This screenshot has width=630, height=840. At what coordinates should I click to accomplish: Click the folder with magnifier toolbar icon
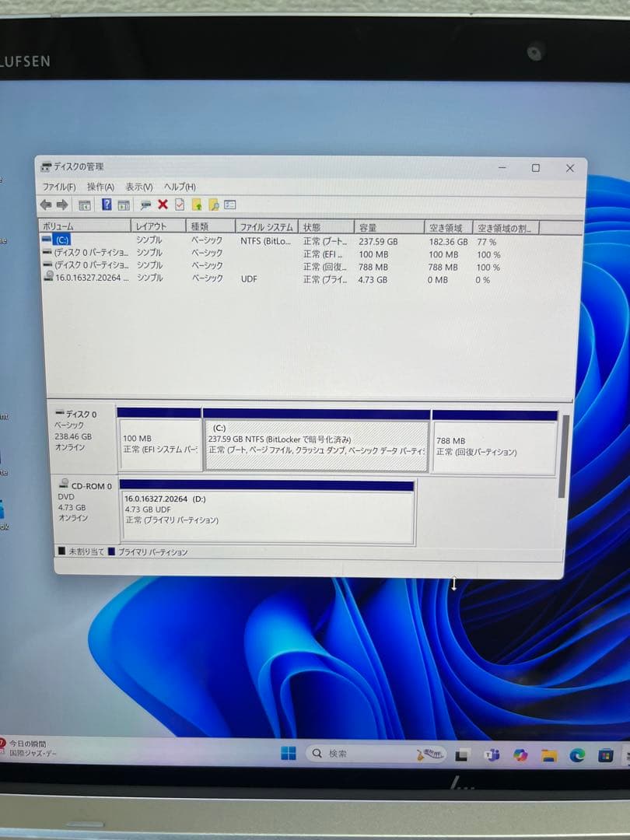[213, 205]
